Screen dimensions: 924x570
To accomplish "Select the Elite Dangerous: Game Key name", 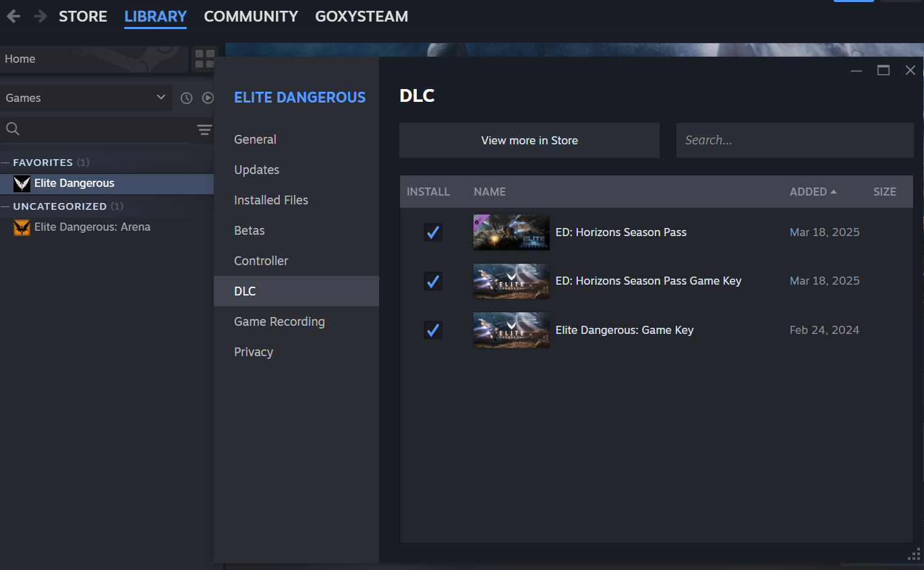I will click(625, 330).
